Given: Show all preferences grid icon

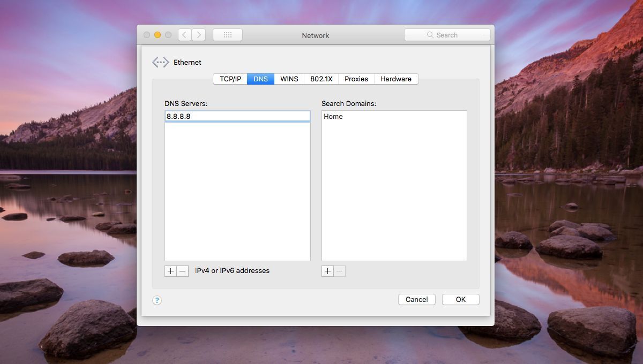Looking at the screenshot, I should 228,35.
